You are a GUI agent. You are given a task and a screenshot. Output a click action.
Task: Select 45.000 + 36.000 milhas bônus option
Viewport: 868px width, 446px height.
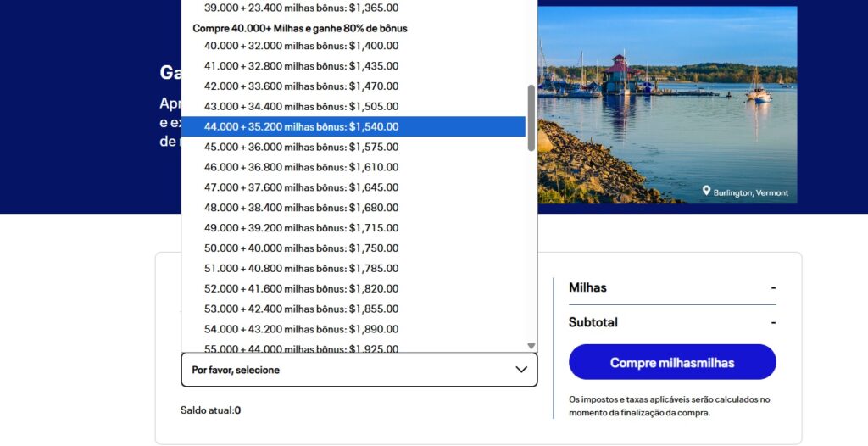click(301, 148)
